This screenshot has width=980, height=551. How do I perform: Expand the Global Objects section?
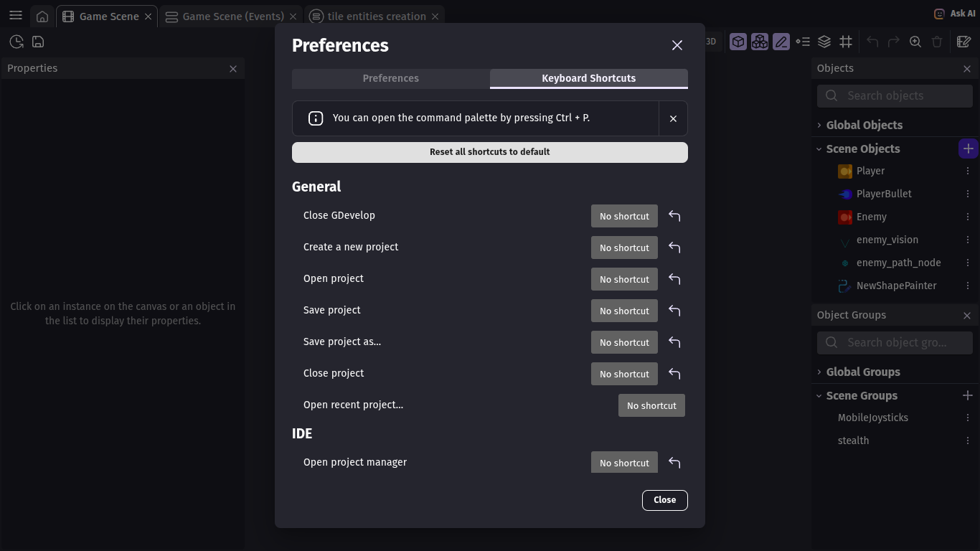click(819, 125)
